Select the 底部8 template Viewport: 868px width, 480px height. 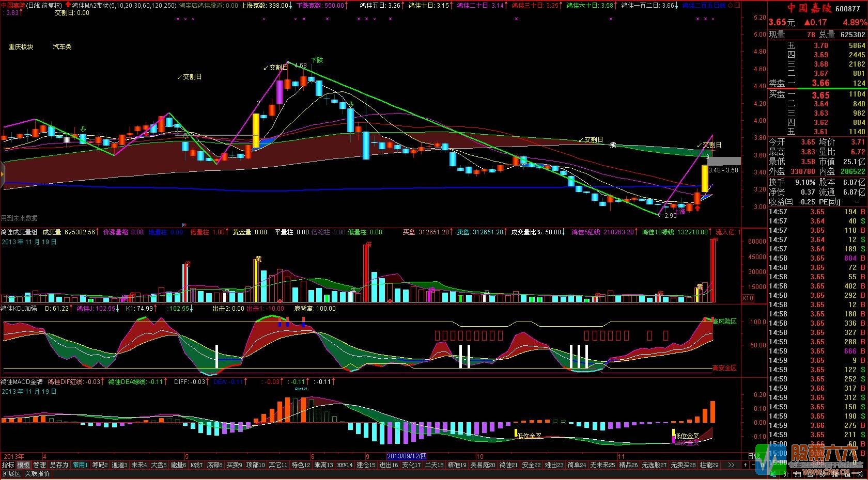[x=214, y=465]
